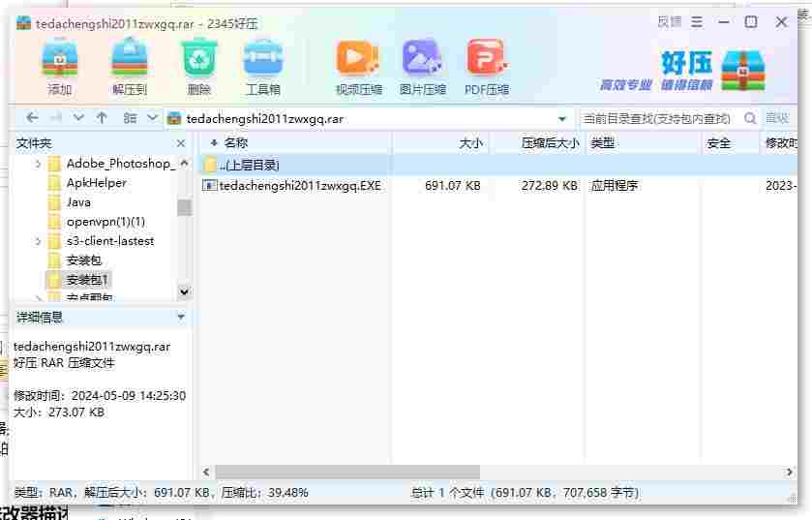Click folder tree scroll-up arrow
The height and width of the screenshot is (520, 812).
(x=184, y=163)
